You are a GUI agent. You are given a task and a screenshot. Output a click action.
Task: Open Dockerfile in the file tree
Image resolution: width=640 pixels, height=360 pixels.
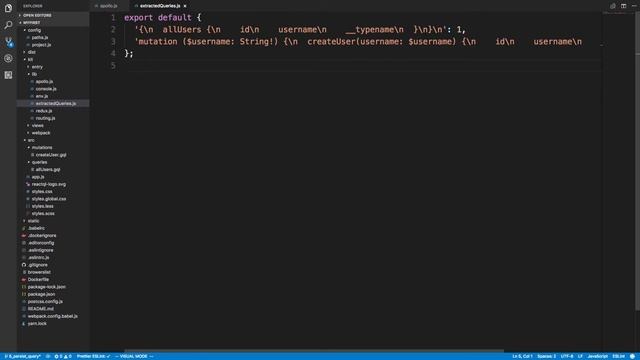coord(38,280)
